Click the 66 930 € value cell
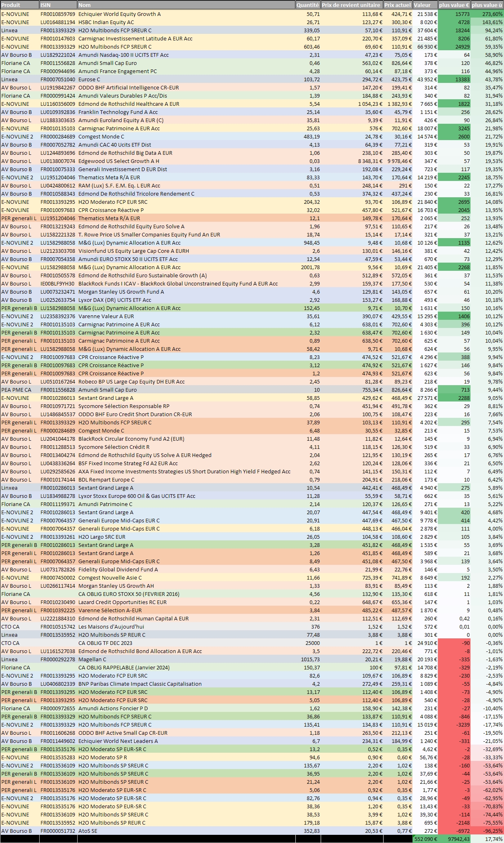The image size is (504, 843). 425,47
